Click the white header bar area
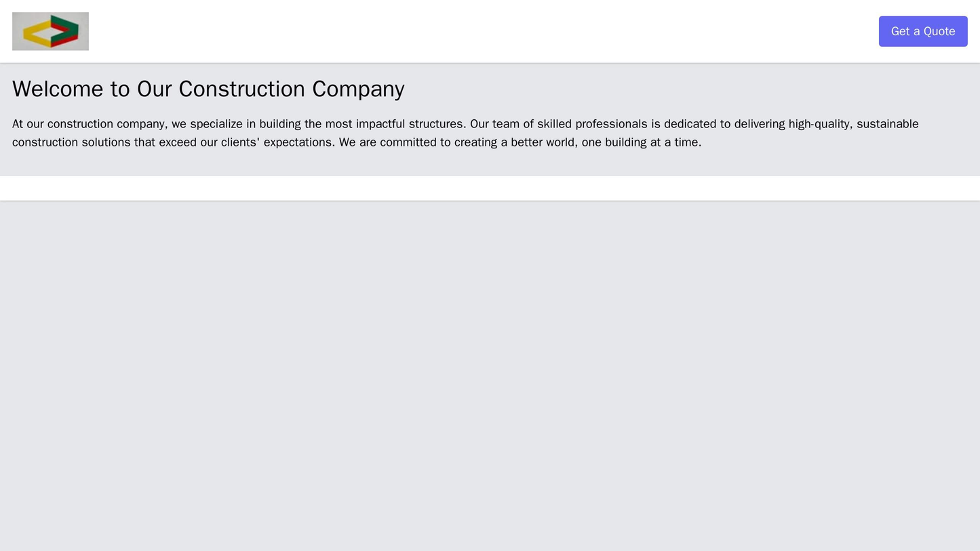The height and width of the screenshot is (551, 980). tap(475, 30)
